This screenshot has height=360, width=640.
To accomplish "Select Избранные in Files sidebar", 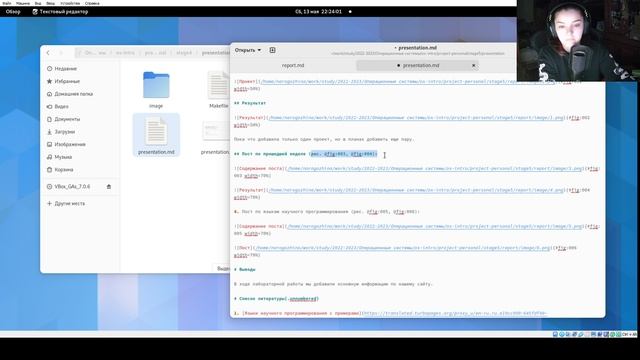I will click(80, 81).
